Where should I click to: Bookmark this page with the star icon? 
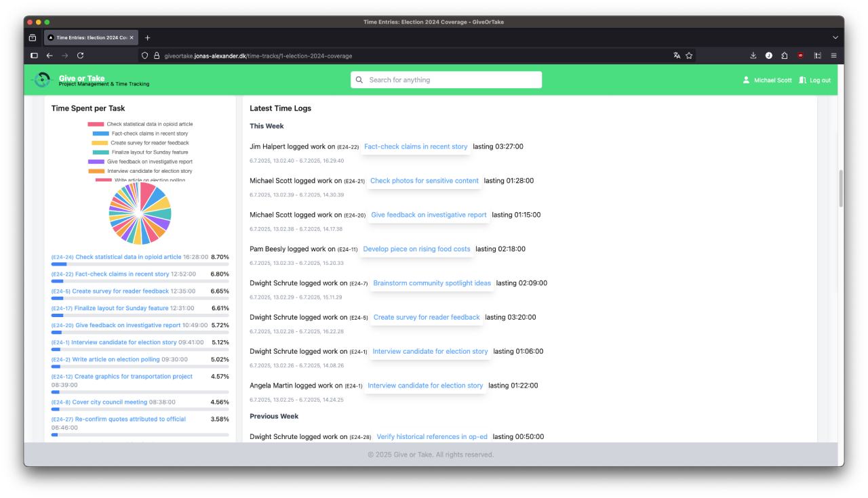688,56
